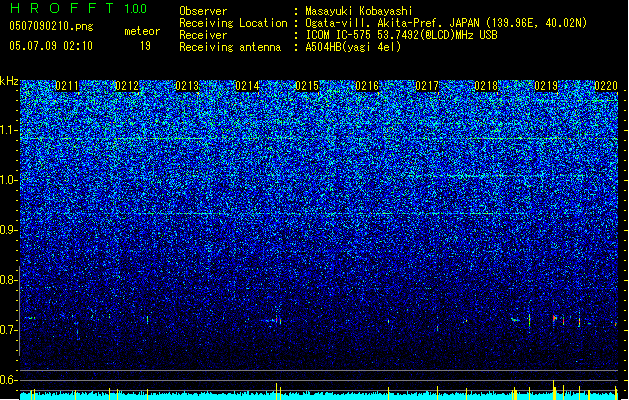Viewport: 629px width, 400px height.
Task: Click the meteor count value 19
Action: click(145, 46)
